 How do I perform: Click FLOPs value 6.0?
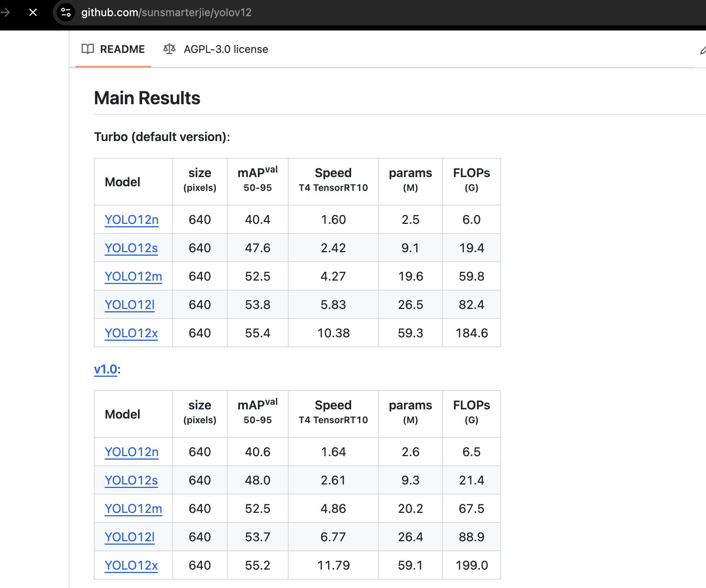pyautogui.click(x=471, y=220)
